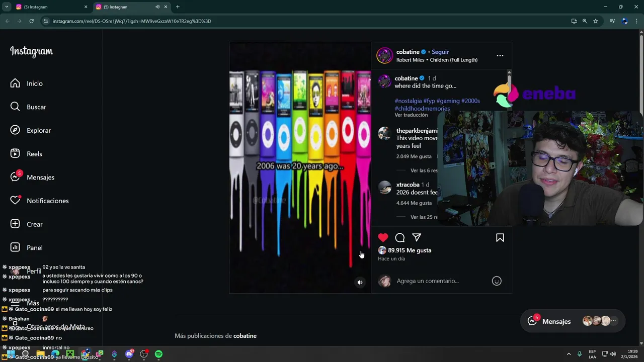The width and height of the screenshot is (644, 362).
Task: Click theparkbenjami commenter avatar
Action: click(x=385, y=133)
